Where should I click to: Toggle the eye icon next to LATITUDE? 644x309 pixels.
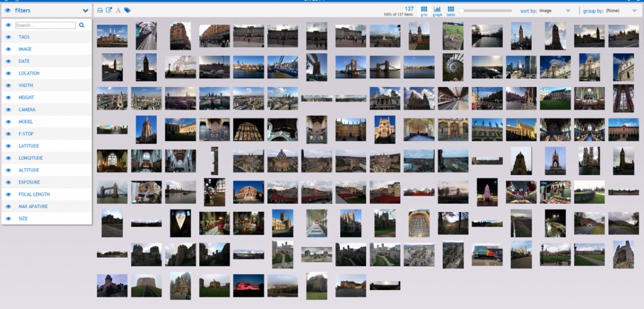click(8, 146)
